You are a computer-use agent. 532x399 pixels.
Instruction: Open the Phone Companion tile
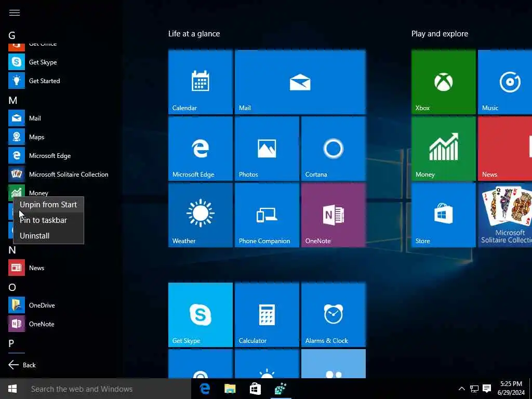(x=267, y=215)
